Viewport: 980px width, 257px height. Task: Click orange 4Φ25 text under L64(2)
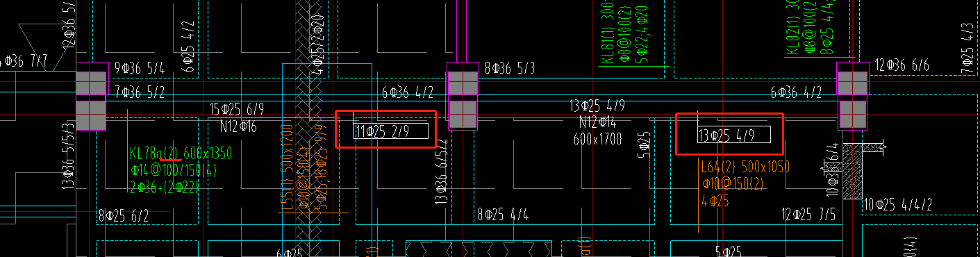[x=715, y=201]
